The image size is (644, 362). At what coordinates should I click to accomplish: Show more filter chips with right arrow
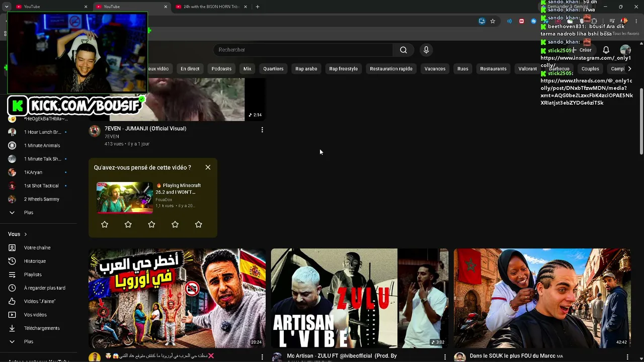click(x=629, y=69)
